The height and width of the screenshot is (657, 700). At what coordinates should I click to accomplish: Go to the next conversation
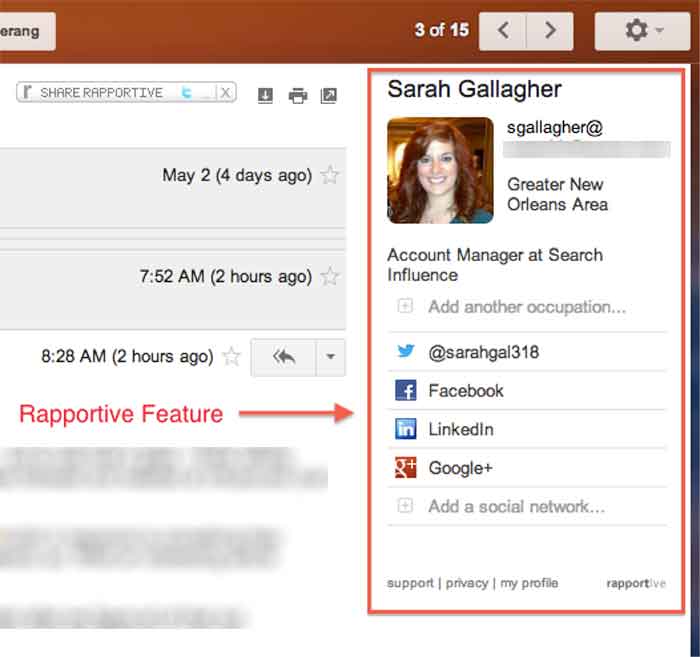(550, 31)
